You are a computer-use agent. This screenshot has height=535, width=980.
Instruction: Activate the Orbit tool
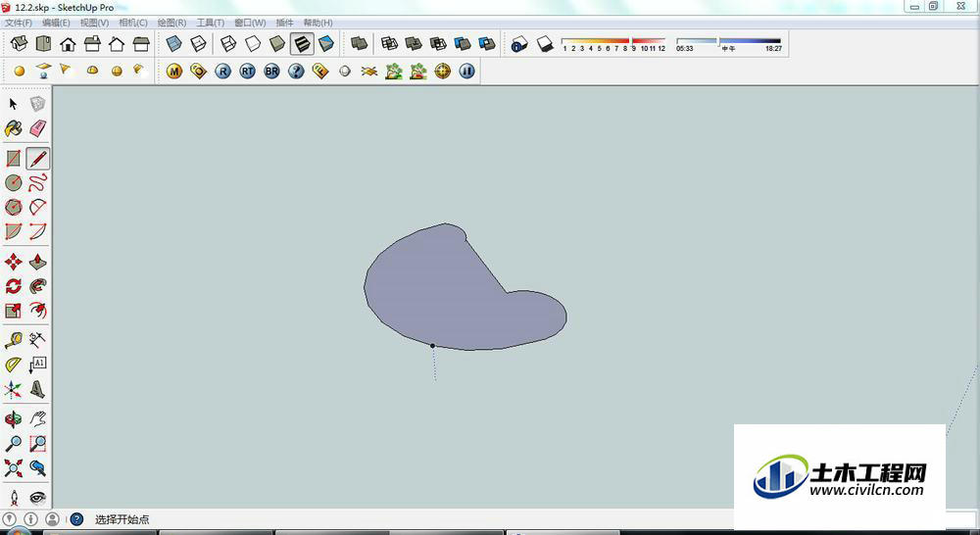pos(13,418)
